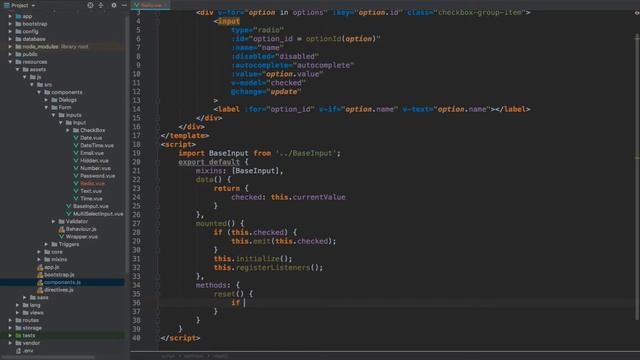This screenshot has height=360, width=640.
Task: Expand the app folder arrow
Action: [x=10, y=16]
